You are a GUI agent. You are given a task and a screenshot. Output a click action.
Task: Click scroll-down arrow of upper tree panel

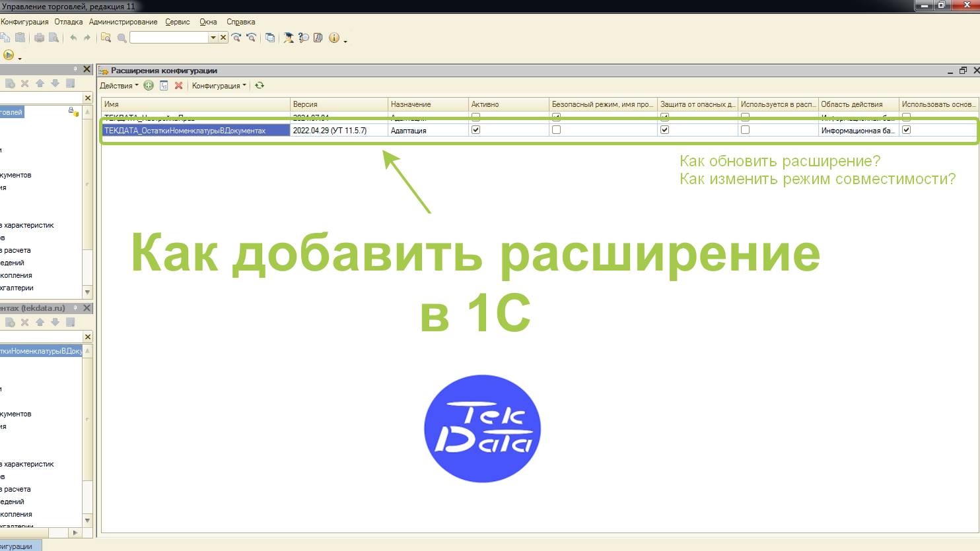[x=88, y=292]
